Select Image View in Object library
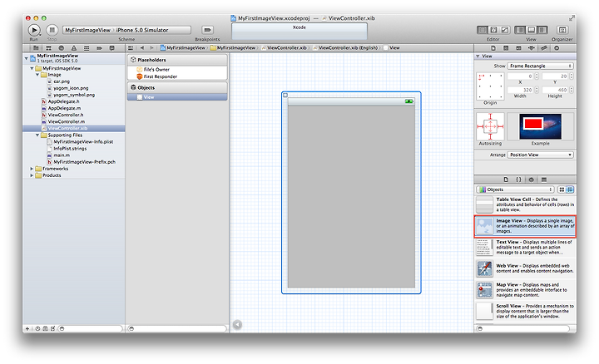 pyautogui.click(x=525, y=226)
